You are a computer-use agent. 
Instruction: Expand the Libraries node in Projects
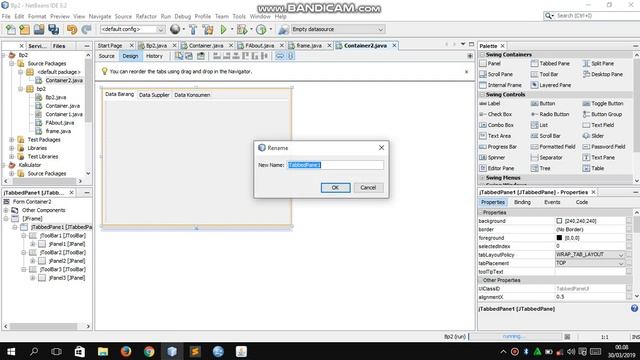[x=12, y=148]
